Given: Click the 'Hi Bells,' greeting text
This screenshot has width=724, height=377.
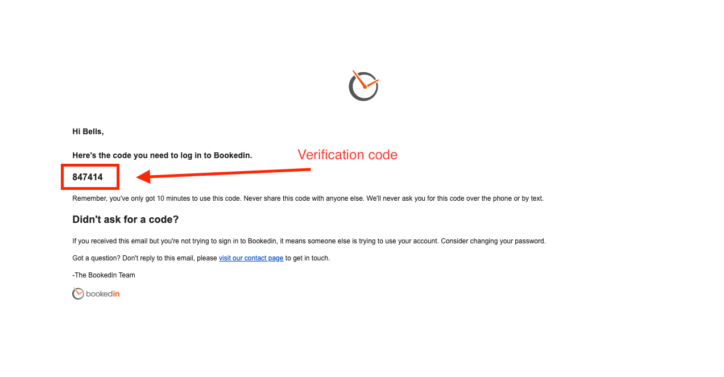Looking at the screenshot, I should point(88,132).
